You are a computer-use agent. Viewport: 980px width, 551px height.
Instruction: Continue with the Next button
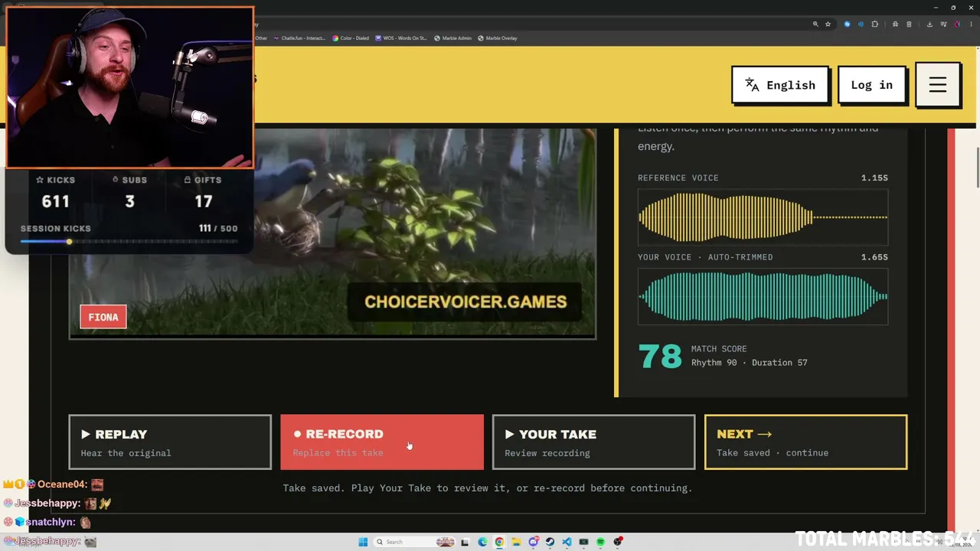pyautogui.click(x=805, y=442)
